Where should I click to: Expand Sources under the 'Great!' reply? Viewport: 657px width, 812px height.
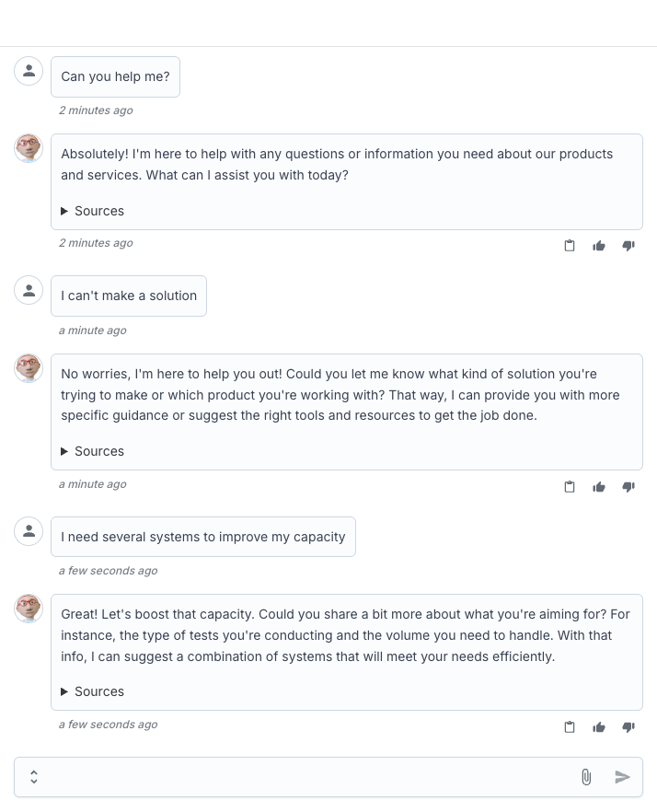pyautogui.click(x=92, y=691)
